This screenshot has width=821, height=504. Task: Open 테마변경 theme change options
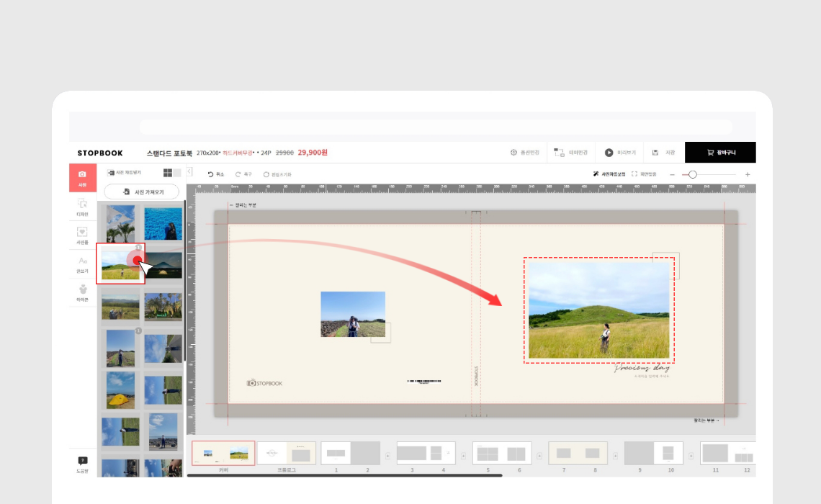[559, 153]
